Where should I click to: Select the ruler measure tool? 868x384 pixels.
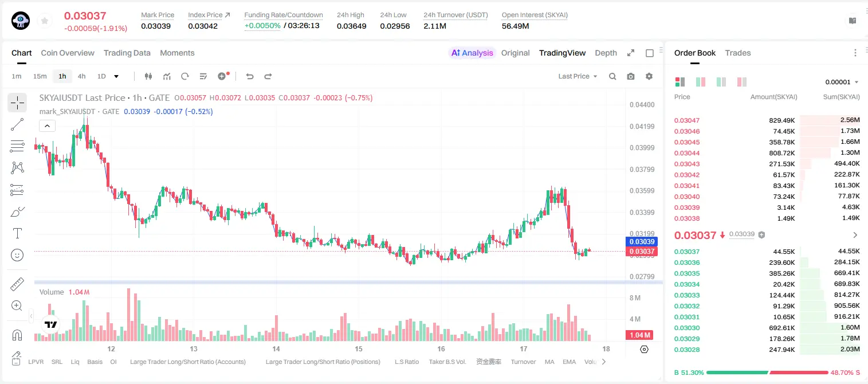click(17, 284)
